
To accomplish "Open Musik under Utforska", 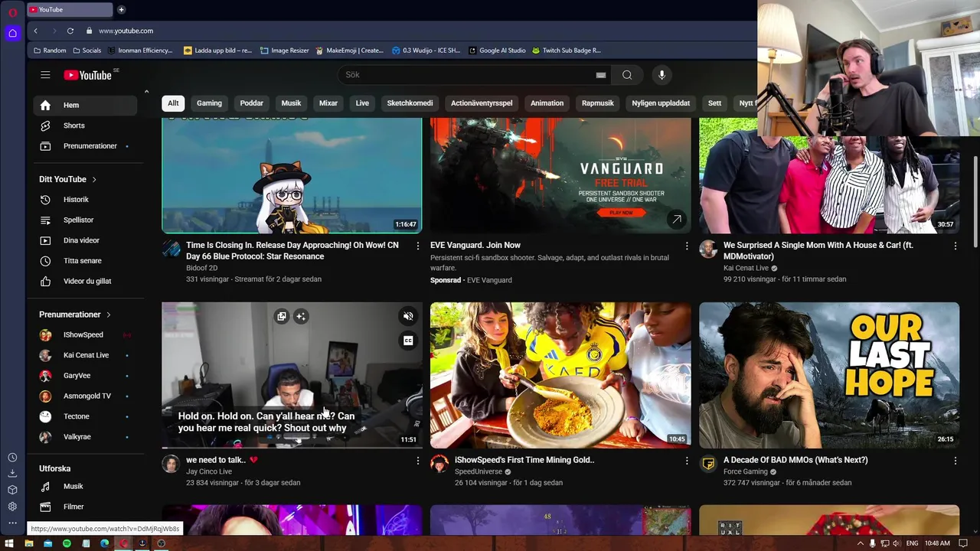I will 85,487.
